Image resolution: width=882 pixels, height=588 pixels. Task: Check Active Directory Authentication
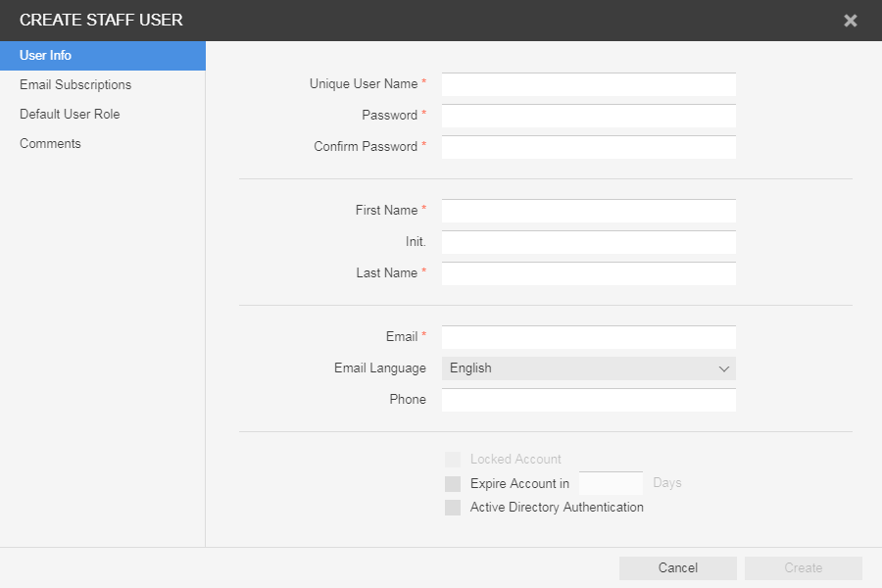click(453, 508)
